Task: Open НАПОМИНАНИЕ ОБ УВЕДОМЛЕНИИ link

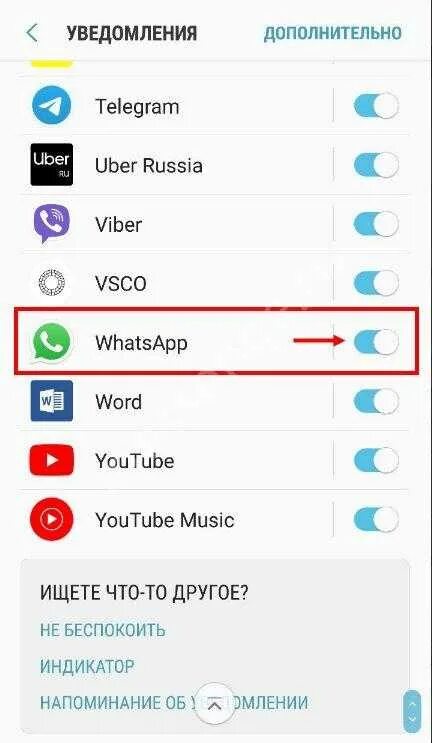Action: (174, 702)
